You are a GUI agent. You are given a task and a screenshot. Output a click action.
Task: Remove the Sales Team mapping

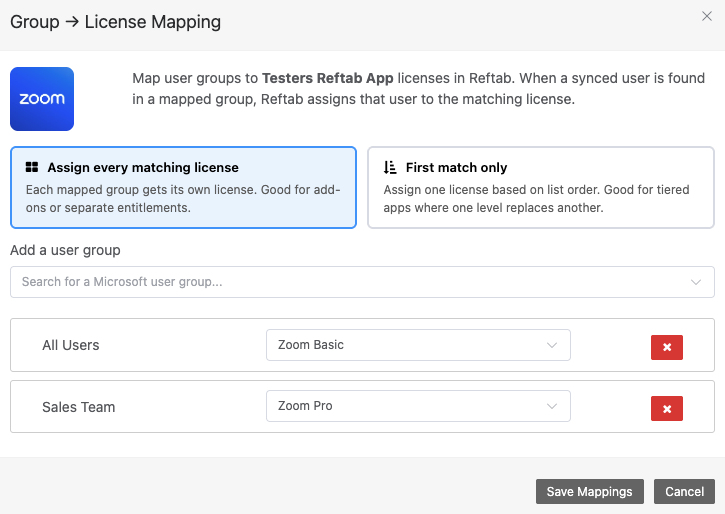click(x=667, y=409)
